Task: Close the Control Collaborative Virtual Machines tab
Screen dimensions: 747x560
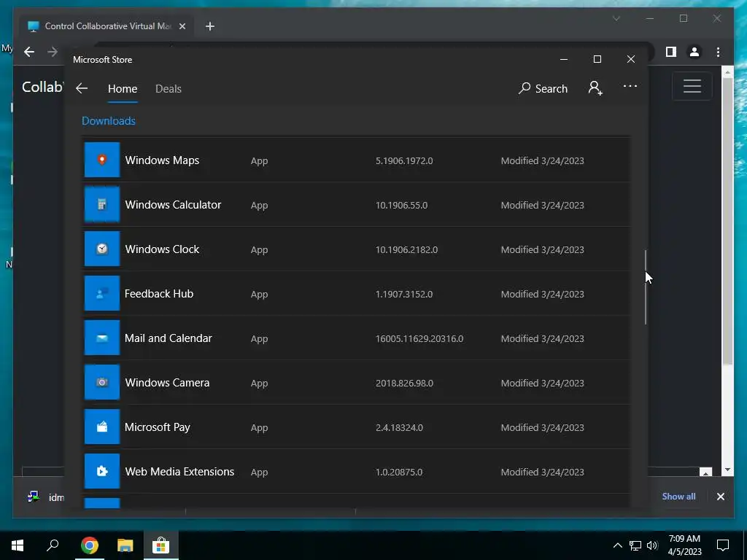Action: [182, 26]
